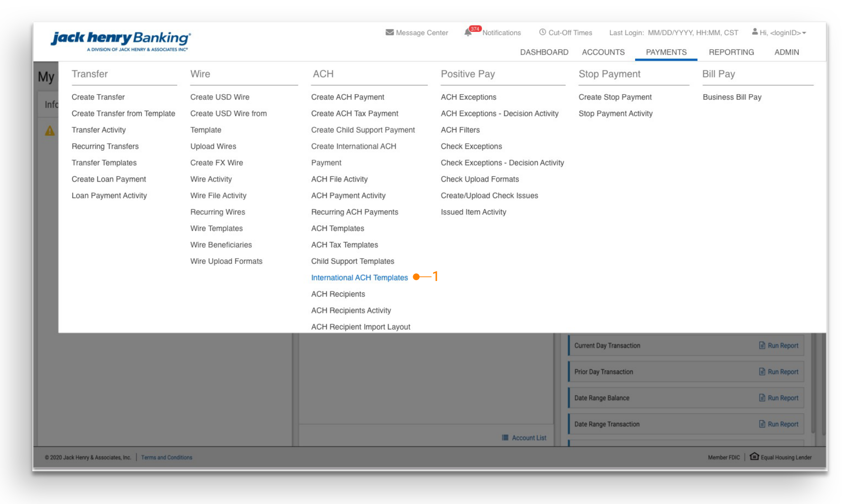This screenshot has width=850, height=504.
Task: Run Report for Date Range Balance
Action: pos(782,398)
